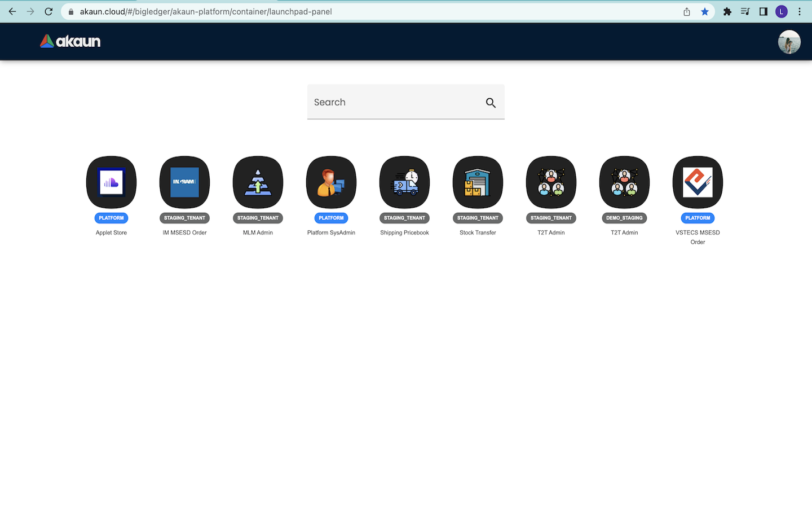Click the akaun logo in header

click(x=70, y=41)
